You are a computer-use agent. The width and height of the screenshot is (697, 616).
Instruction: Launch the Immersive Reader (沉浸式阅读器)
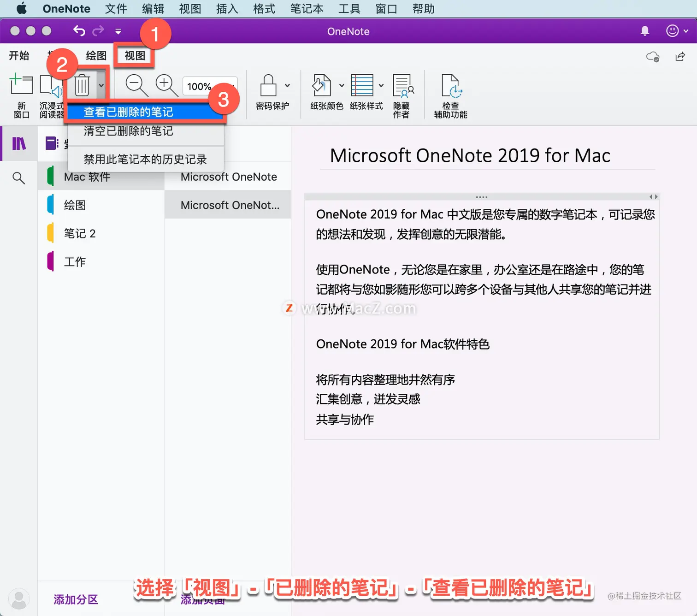tap(51, 96)
